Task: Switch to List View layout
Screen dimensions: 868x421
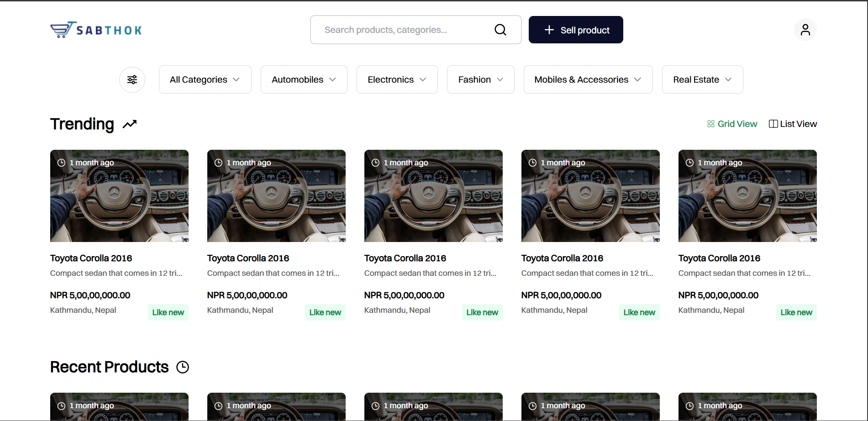Action: [793, 124]
